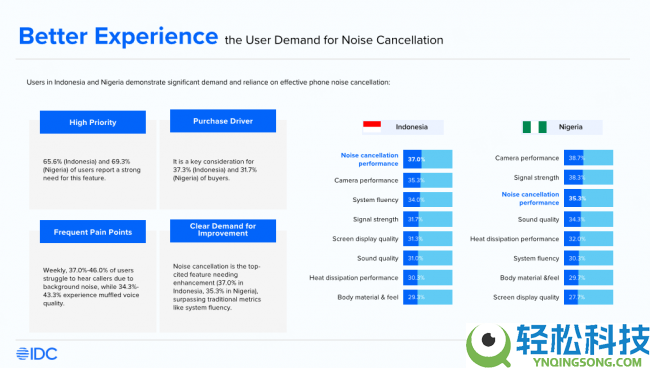Screen dimensions: 650x368
Task: Click the High Priority paragraph mentioning 65.6% and 69.3%
Action: pos(92,169)
